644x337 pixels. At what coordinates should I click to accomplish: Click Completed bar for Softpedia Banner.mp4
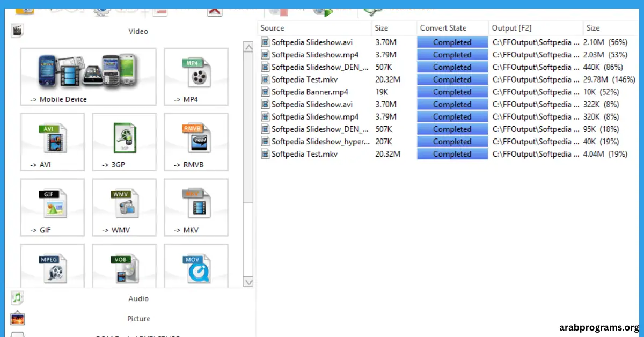click(452, 92)
